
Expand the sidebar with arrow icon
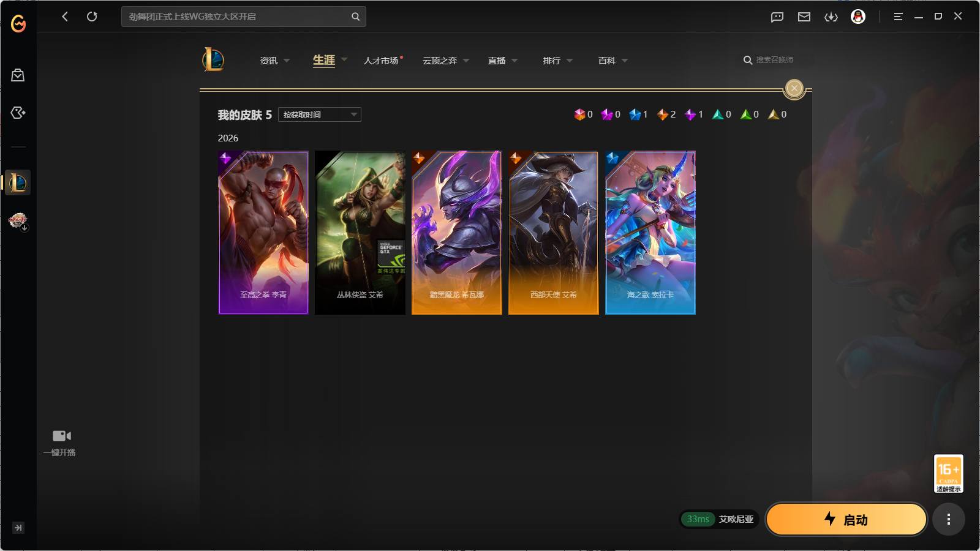click(18, 528)
